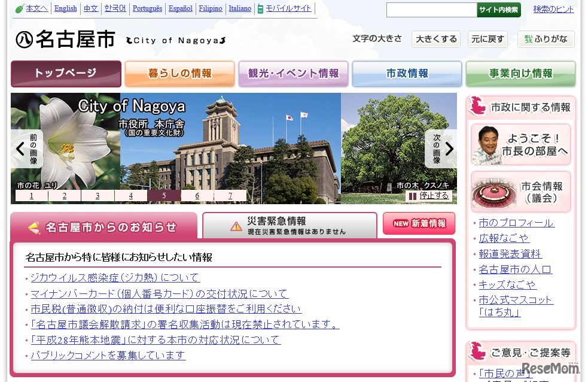Click into the site search text field
Screen dimensions: 588x382
431,10
